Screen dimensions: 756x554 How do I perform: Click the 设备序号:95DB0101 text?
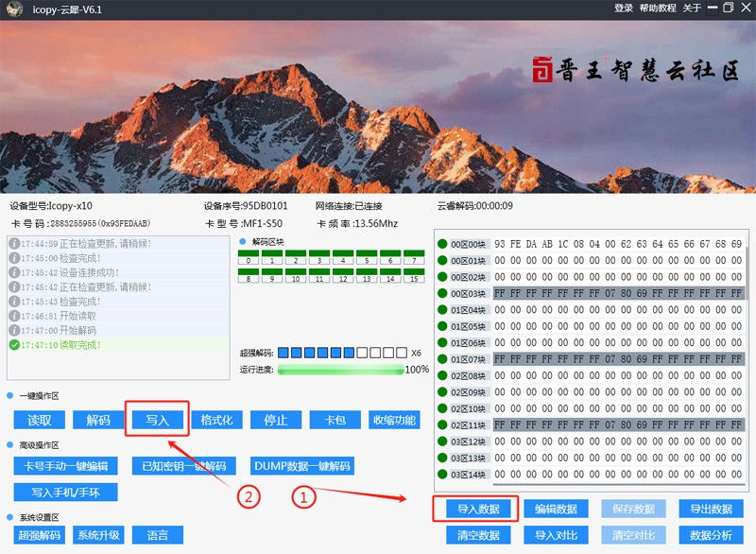click(246, 206)
